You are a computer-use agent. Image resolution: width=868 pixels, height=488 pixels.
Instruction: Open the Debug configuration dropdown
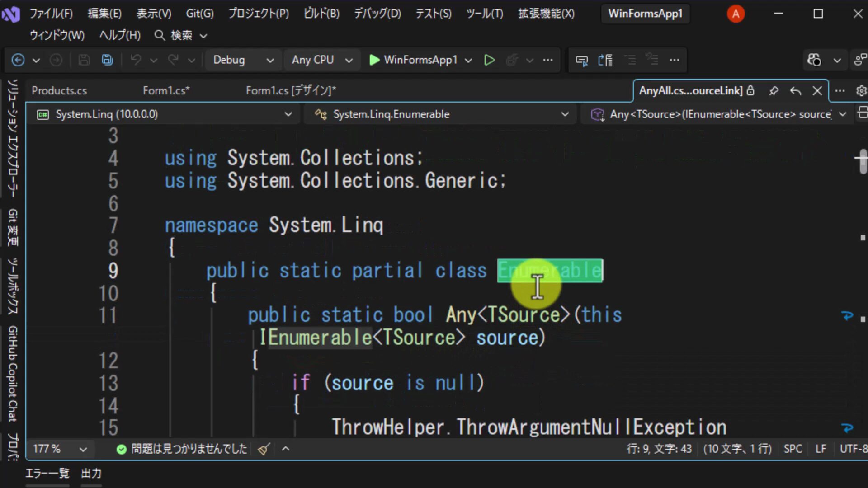coord(243,60)
